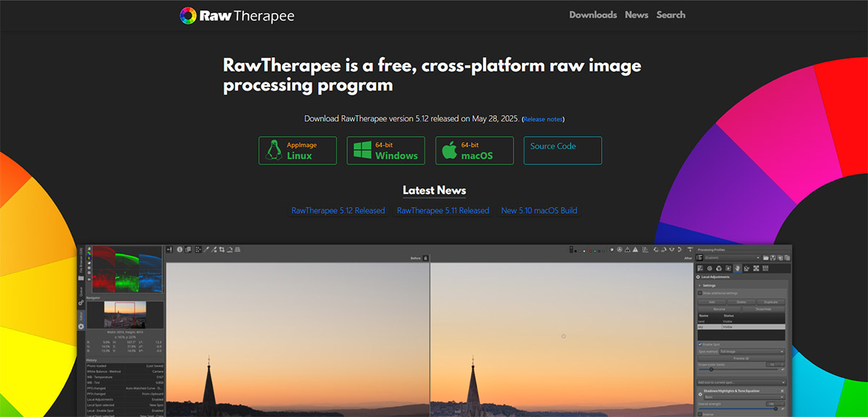The width and height of the screenshot is (868, 417).
Task: Open Spot method Full image dropdown
Action: (752, 352)
